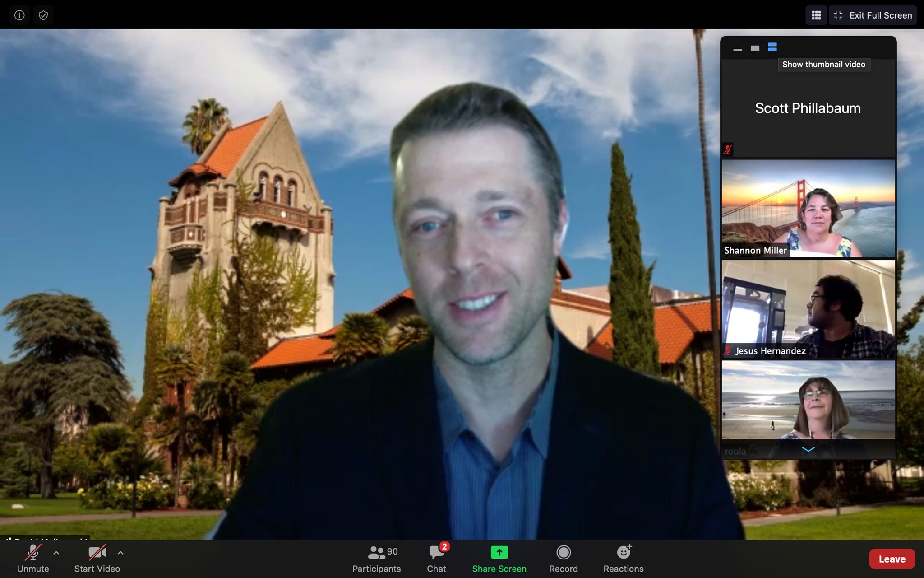This screenshot has height=578, width=924.
Task: Open the Participants panel
Action: pos(376,559)
